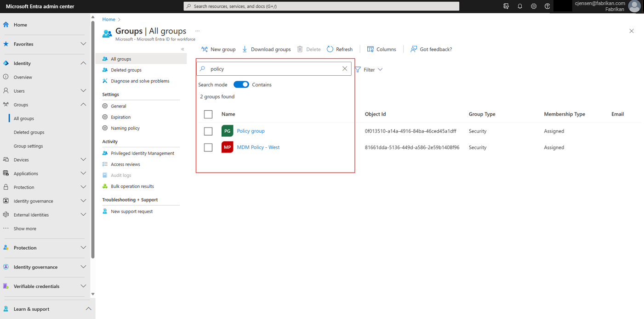The image size is (644, 319).
Task: Select All groups in blade menu
Action: tap(141, 59)
